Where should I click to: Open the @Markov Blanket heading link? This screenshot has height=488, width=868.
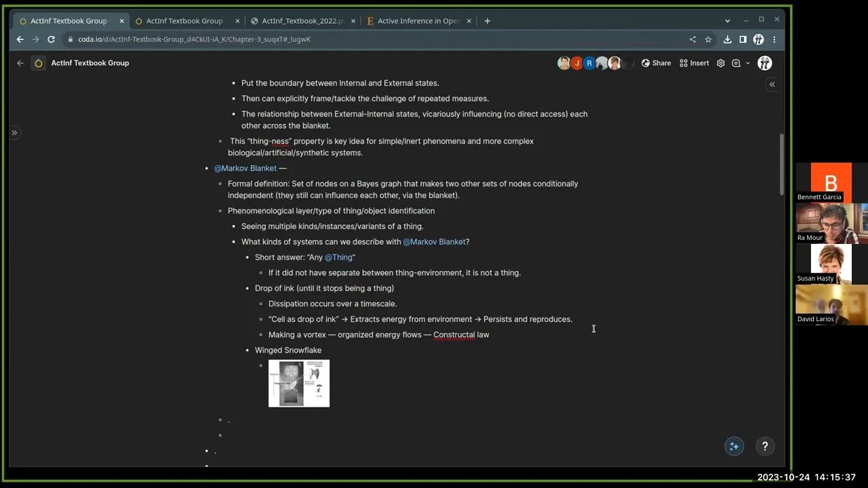click(245, 168)
